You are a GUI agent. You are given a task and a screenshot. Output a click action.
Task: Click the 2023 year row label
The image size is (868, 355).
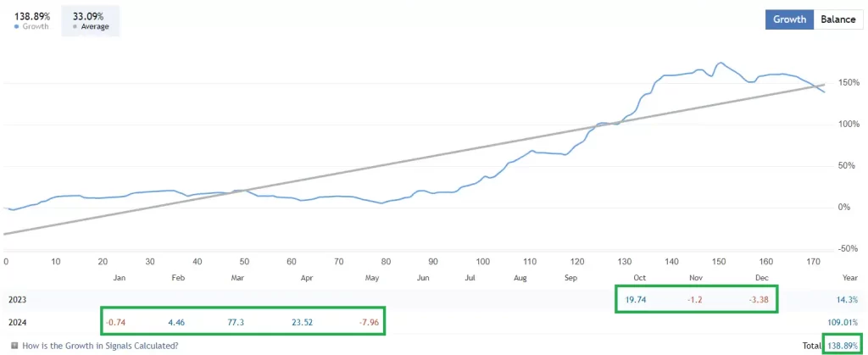[18, 300]
